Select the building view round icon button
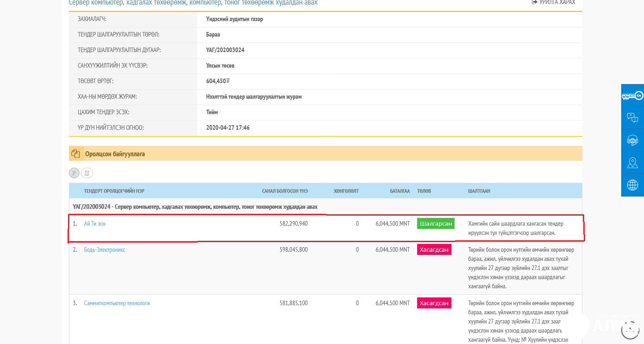The height and width of the screenshot is (344, 644). (87, 173)
